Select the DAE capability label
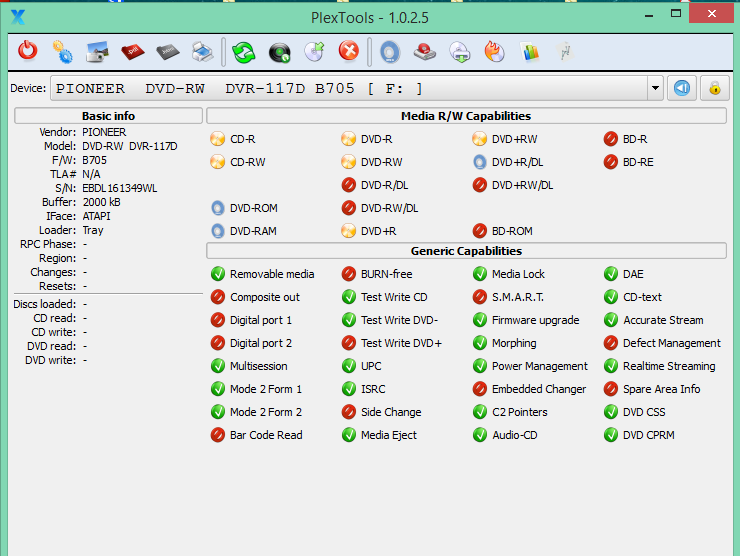 coord(633,274)
